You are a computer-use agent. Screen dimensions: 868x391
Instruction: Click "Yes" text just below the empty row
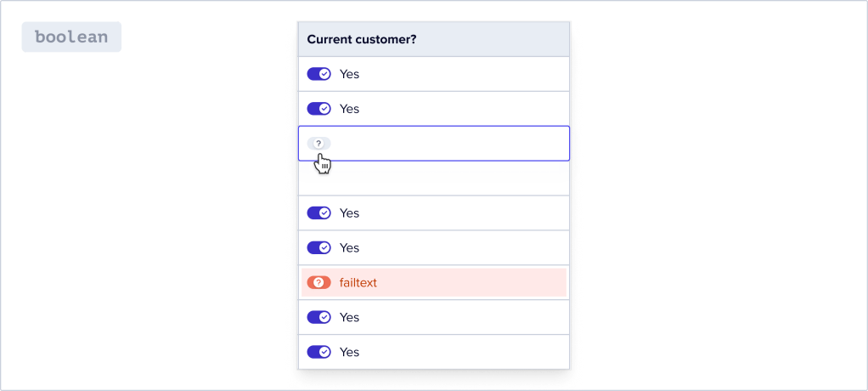point(349,213)
